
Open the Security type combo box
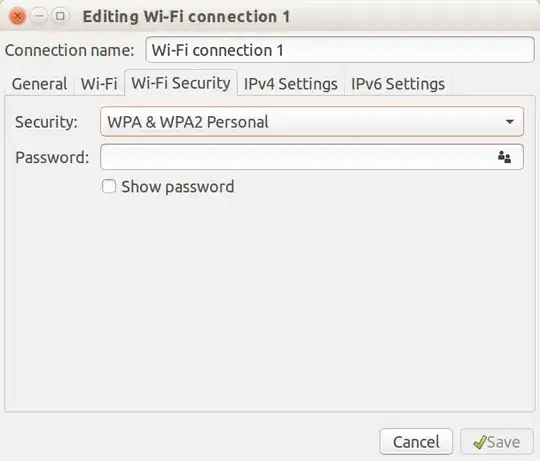tap(312, 122)
